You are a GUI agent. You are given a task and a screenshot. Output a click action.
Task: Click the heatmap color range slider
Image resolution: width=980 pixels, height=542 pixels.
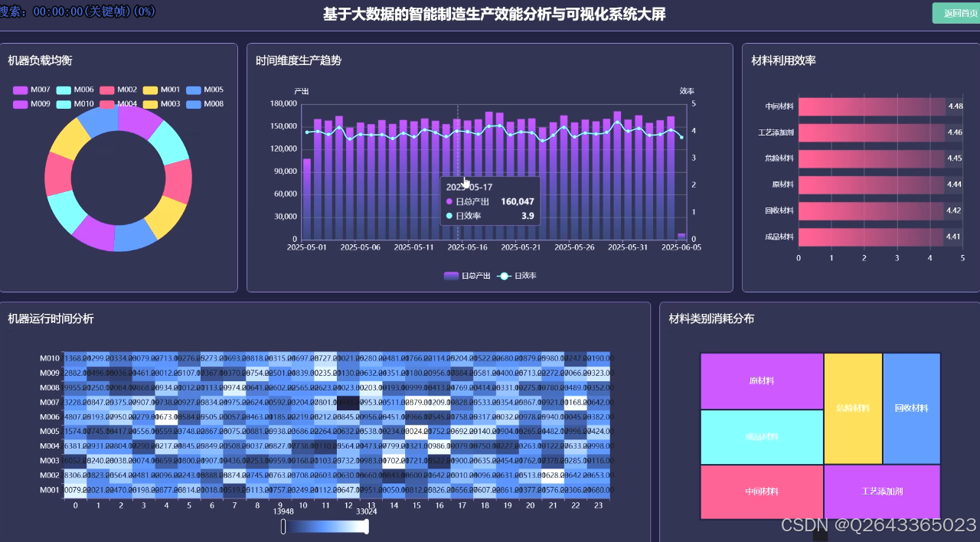point(325,526)
